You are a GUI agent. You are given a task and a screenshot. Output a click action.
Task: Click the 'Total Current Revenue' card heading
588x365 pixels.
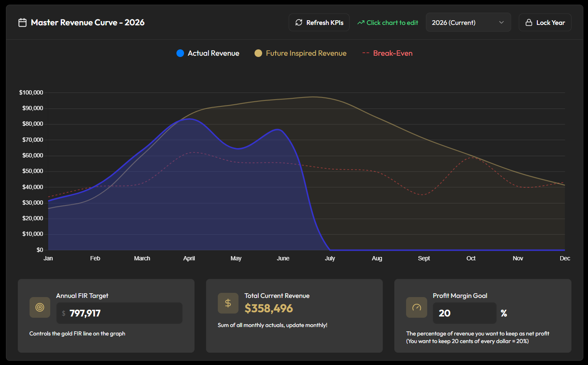277,296
